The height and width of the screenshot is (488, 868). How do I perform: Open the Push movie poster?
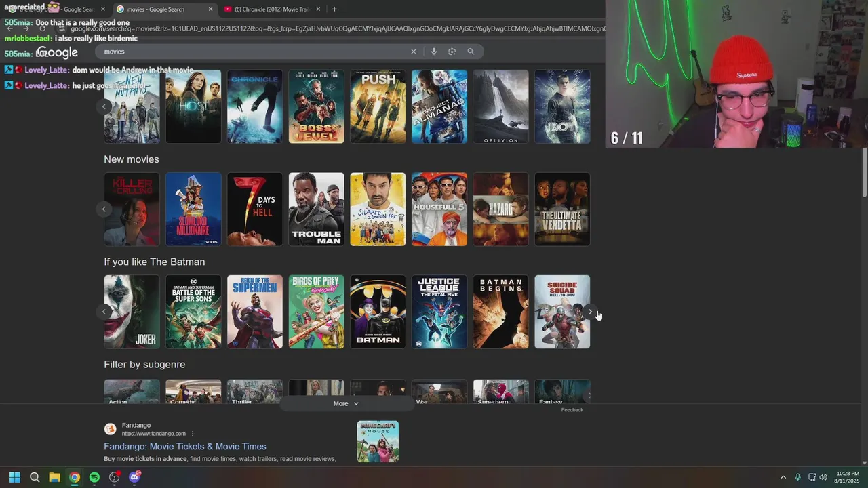pos(378,106)
